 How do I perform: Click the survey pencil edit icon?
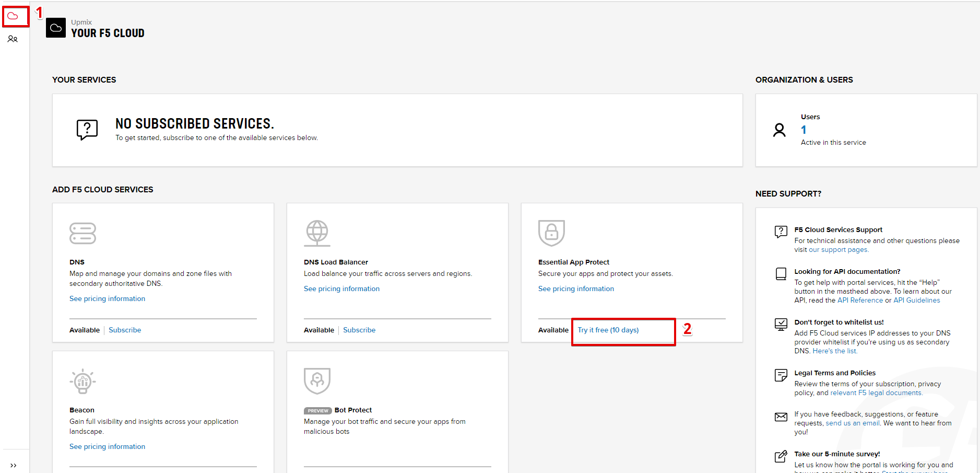pos(781,456)
